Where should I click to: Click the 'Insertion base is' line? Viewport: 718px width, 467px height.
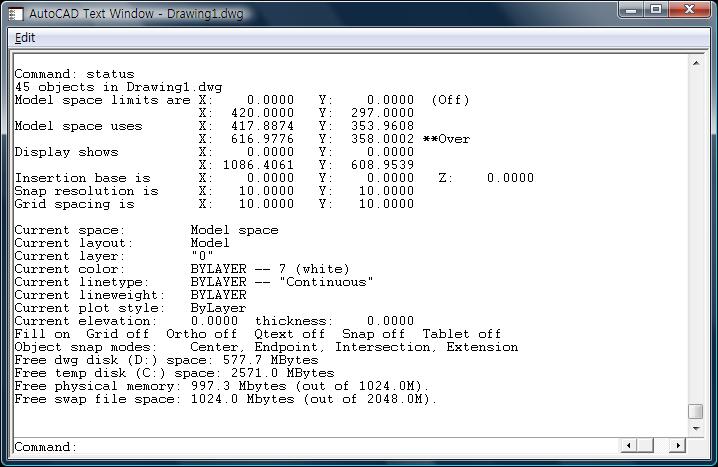tap(274, 178)
